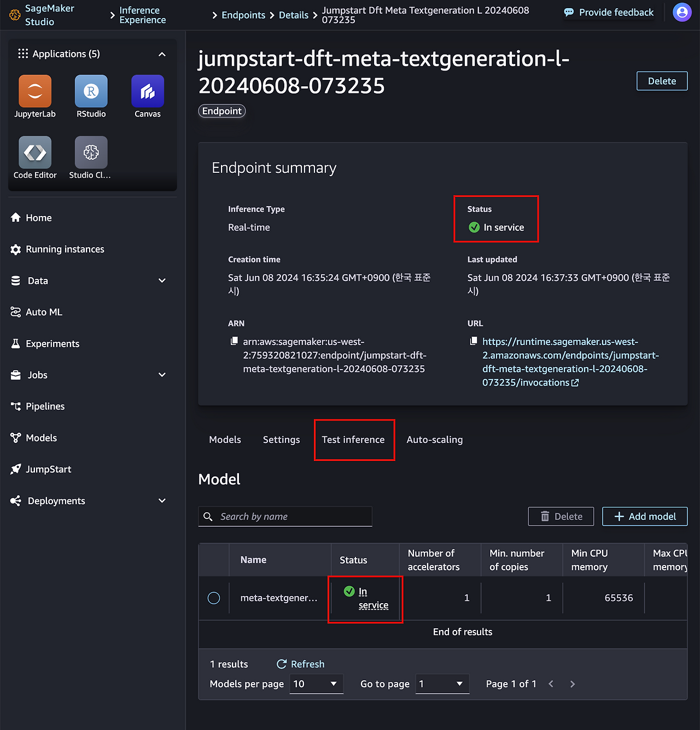Click the search magnifier icon in model search
This screenshot has height=730, width=700.
[x=208, y=517]
